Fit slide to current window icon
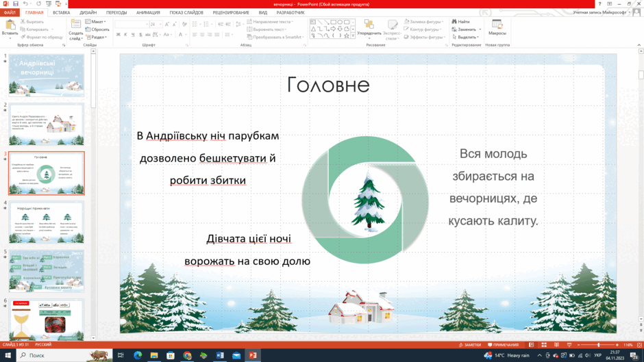The image size is (644, 362). (x=639, y=345)
